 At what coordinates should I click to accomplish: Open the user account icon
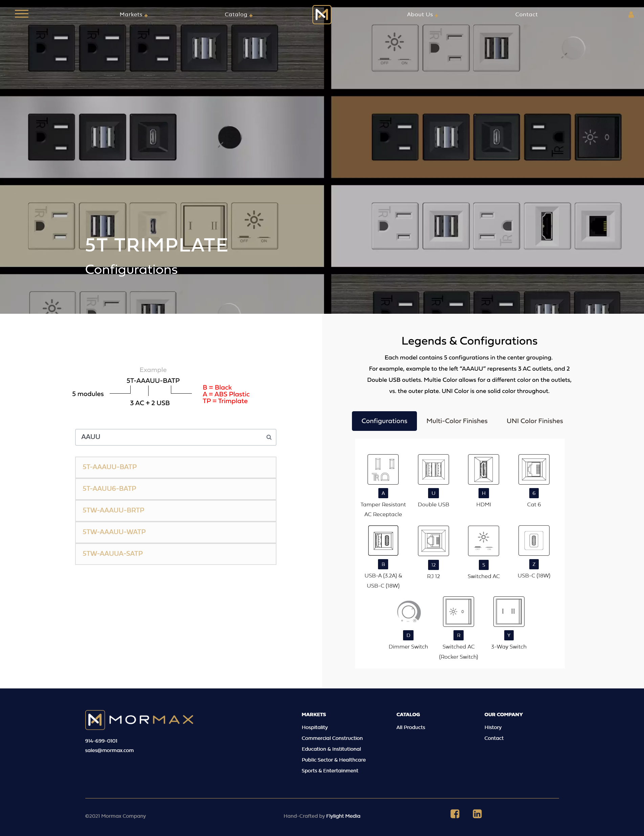(630, 15)
